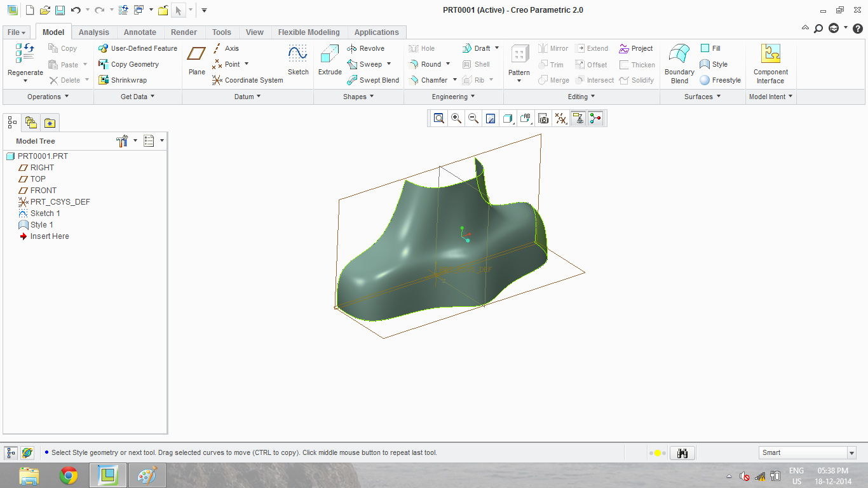Click the Zoom In icon
868x488 pixels.
click(456, 118)
